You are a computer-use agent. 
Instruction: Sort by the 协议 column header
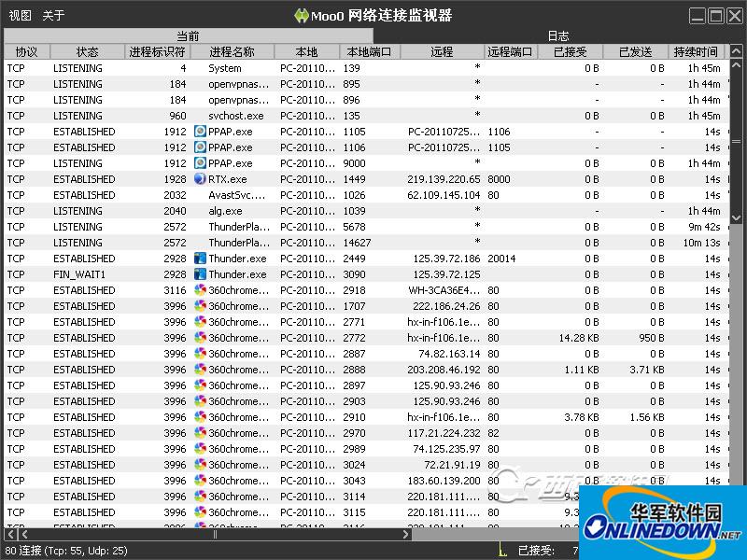pyautogui.click(x=27, y=51)
